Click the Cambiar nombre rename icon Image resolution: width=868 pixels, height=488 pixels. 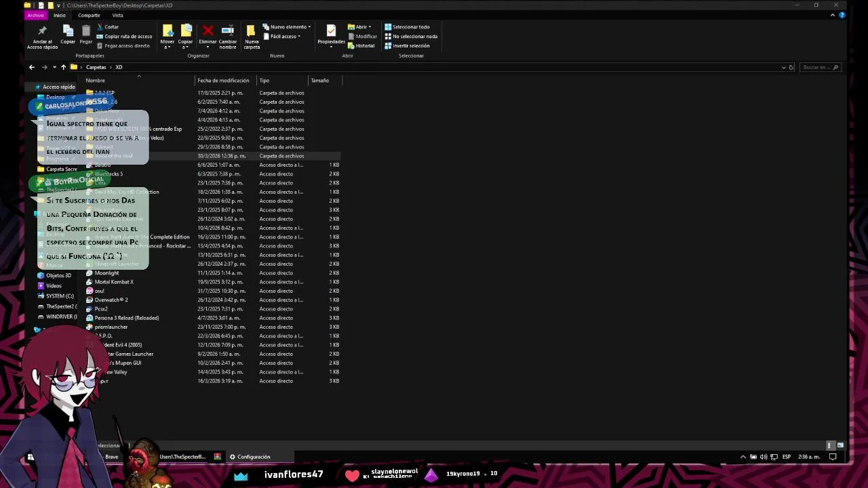pyautogui.click(x=228, y=30)
